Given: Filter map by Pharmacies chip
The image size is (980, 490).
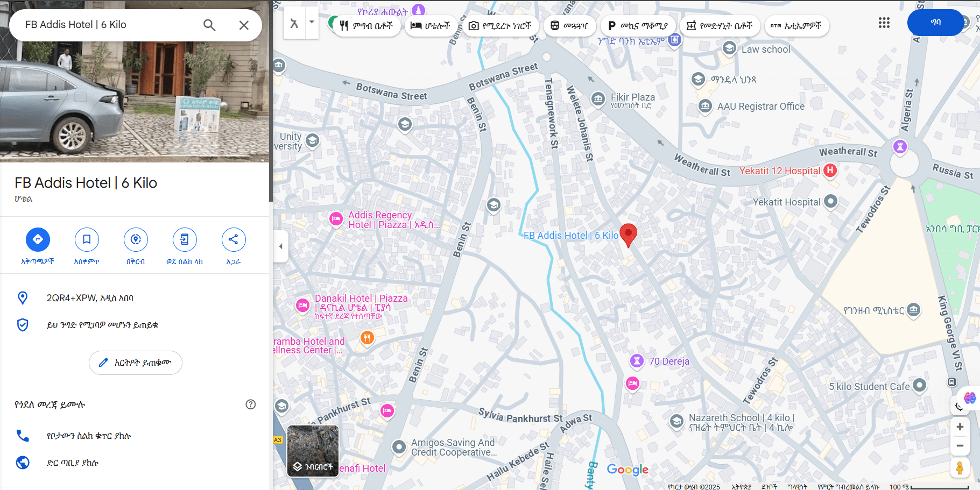Looking at the screenshot, I should (x=720, y=26).
